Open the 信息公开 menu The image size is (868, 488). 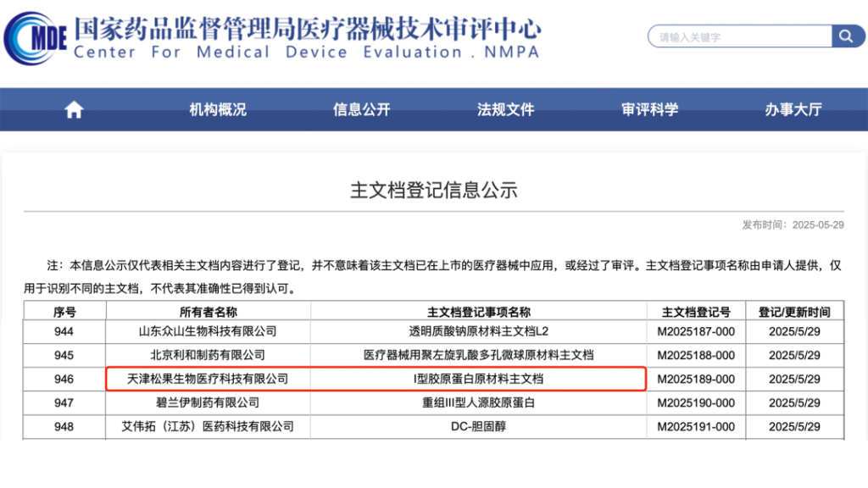[x=362, y=109]
